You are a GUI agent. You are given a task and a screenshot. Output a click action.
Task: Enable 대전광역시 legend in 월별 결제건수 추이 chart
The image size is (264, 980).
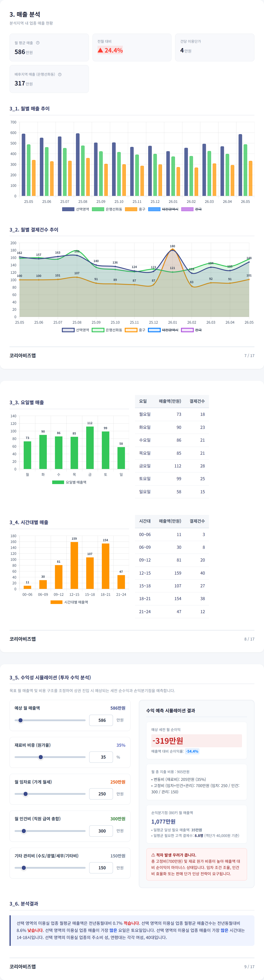[x=163, y=330]
